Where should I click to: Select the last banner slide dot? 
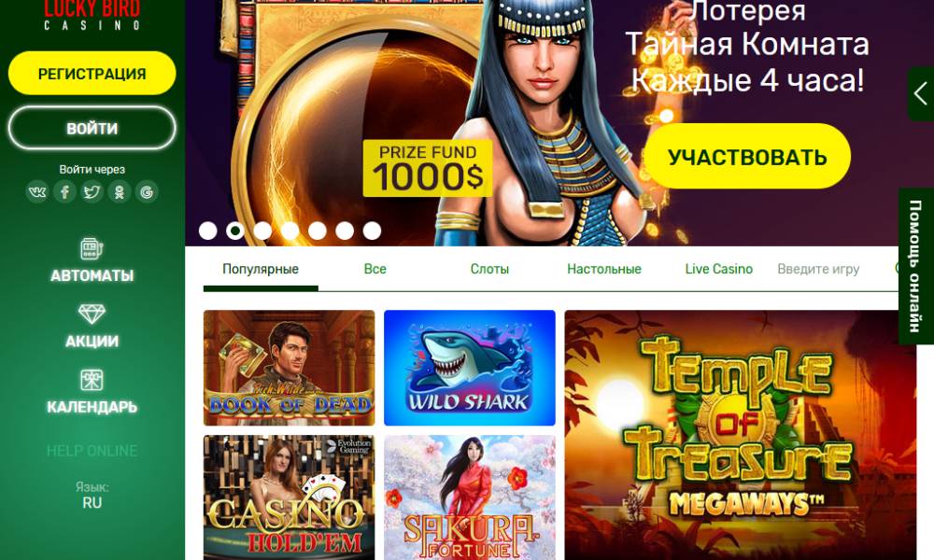click(x=373, y=231)
